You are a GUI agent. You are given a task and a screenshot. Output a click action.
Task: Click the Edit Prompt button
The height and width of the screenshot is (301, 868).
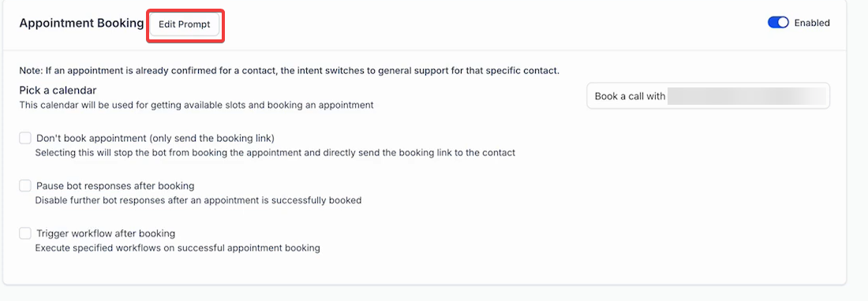pos(185,25)
